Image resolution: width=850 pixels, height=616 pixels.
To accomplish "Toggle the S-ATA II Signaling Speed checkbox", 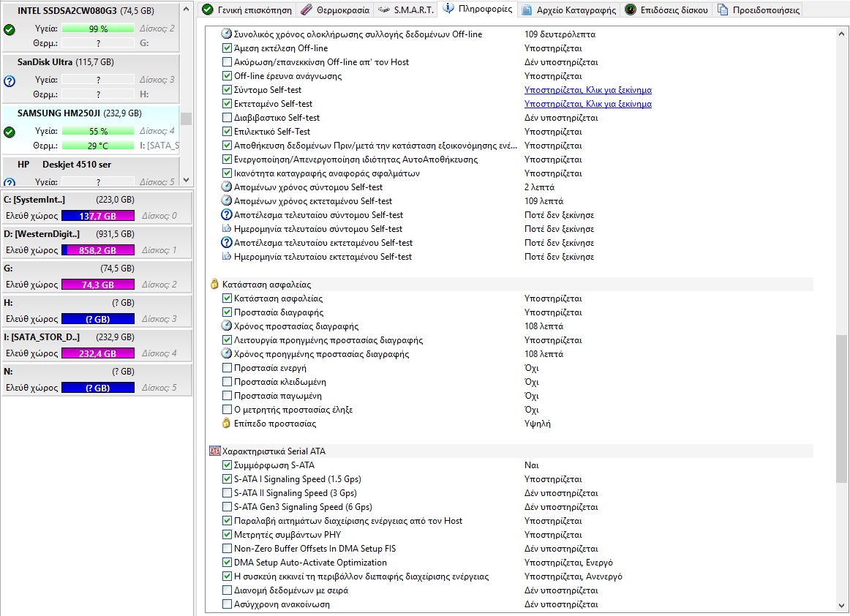I will [227, 493].
